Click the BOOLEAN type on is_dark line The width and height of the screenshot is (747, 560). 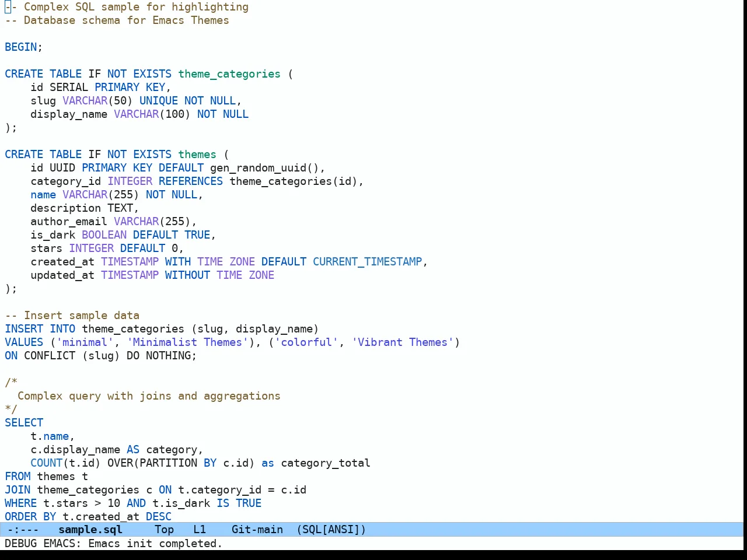pyautogui.click(x=104, y=235)
